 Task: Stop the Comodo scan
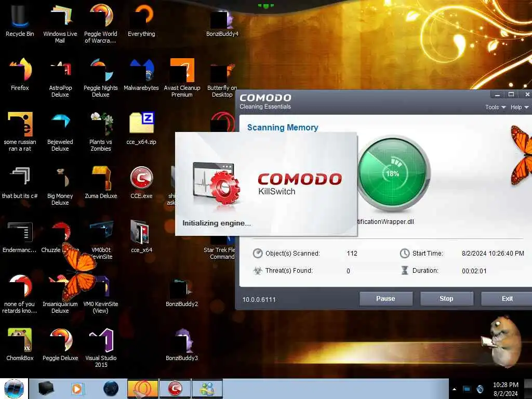(x=446, y=299)
